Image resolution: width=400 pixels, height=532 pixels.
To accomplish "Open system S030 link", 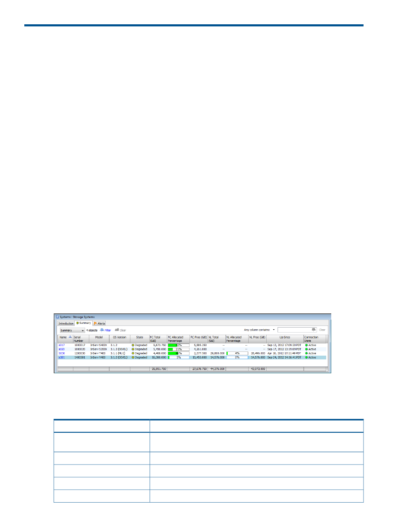I will pyautogui.click(x=62, y=354).
